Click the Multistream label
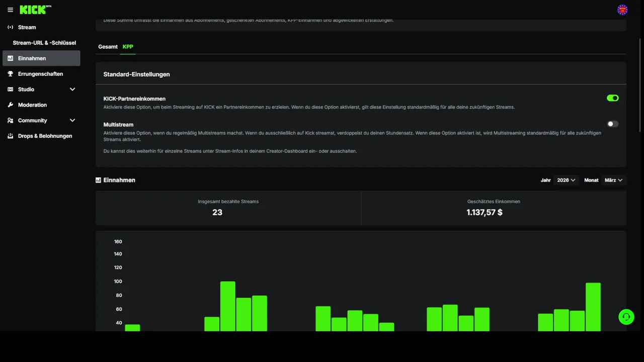This screenshot has width=644, height=362. (x=118, y=125)
